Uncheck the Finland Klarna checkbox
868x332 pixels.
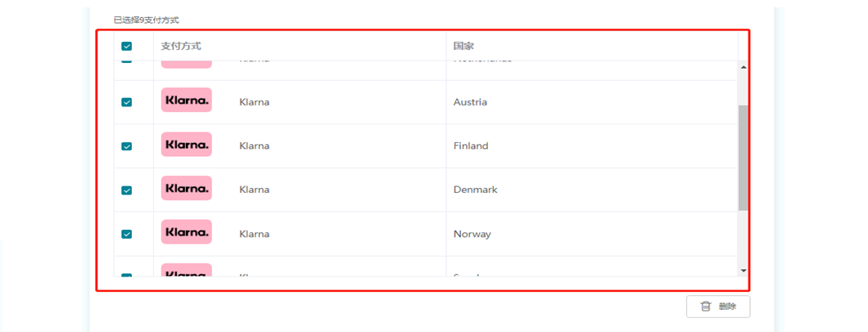pos(127,146)
